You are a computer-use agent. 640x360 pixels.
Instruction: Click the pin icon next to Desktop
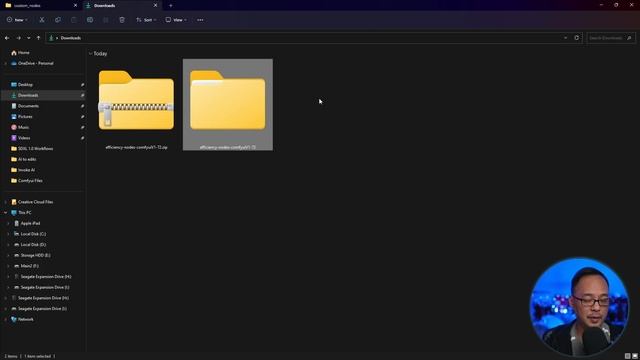point(82,84)
